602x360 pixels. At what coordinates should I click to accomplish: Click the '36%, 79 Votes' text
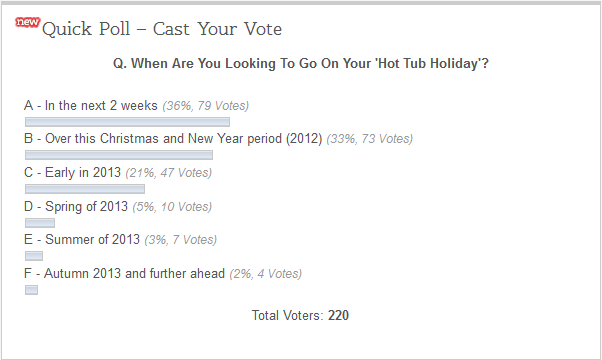(x=206, y=106)
